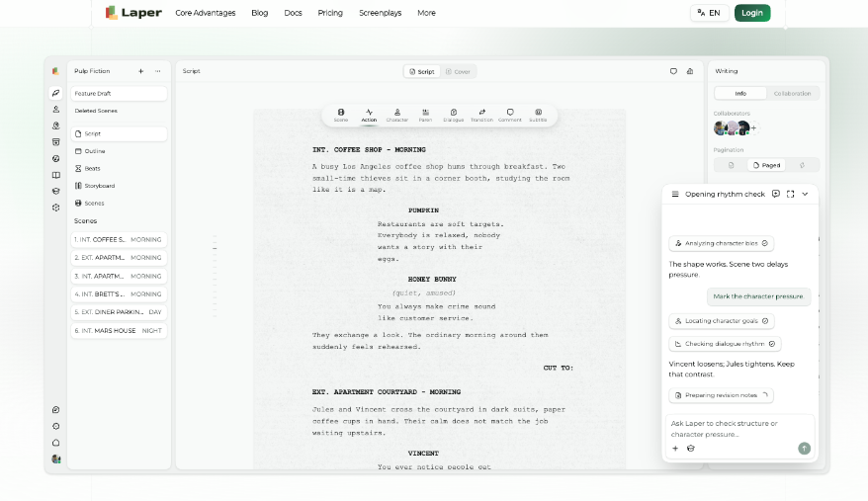Viewport: 868px width, 501px height.
Task: Click the home icon in the left rail
Action: coord(55,443)
